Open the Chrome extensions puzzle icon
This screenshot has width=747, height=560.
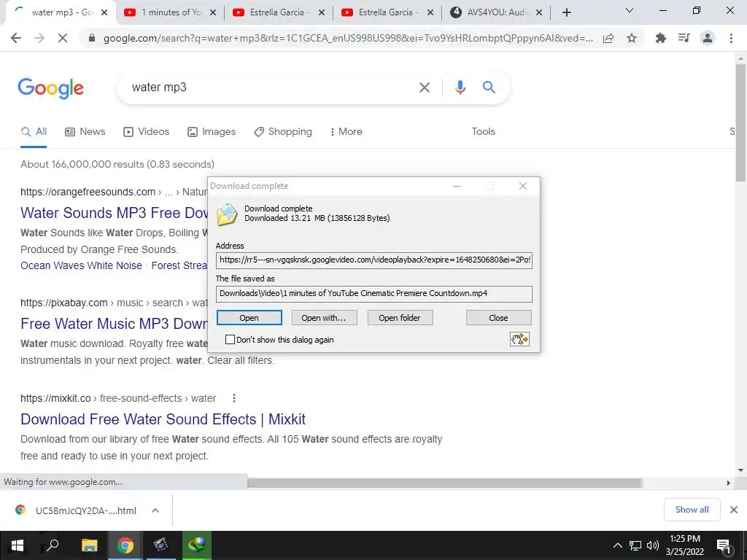(x=661, y=38)
